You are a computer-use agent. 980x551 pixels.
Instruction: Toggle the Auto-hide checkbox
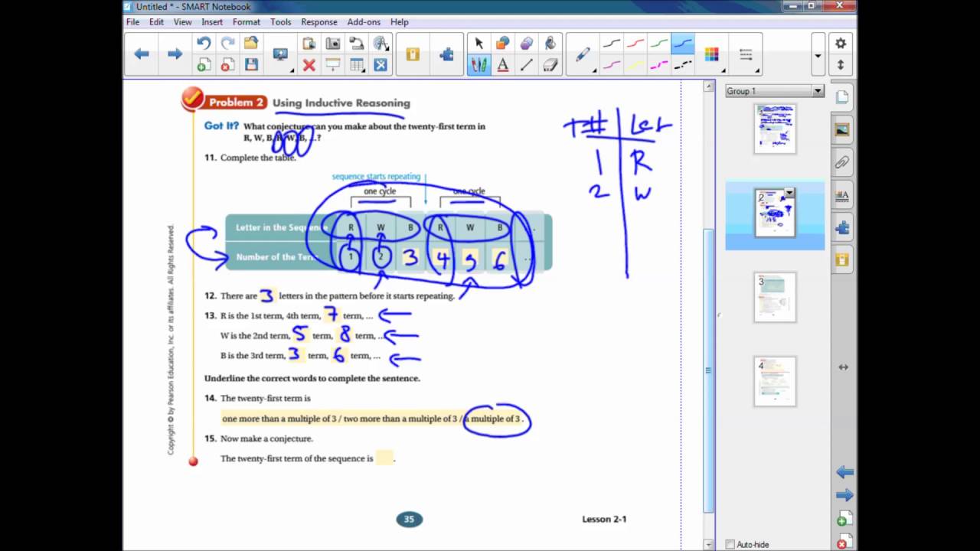[730, 545]
